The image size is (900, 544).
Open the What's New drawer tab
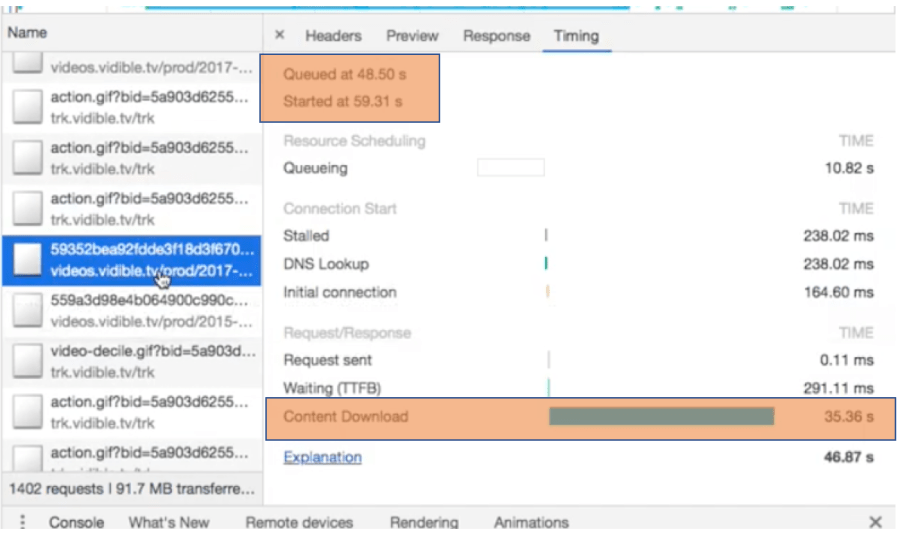coord(169,522)
